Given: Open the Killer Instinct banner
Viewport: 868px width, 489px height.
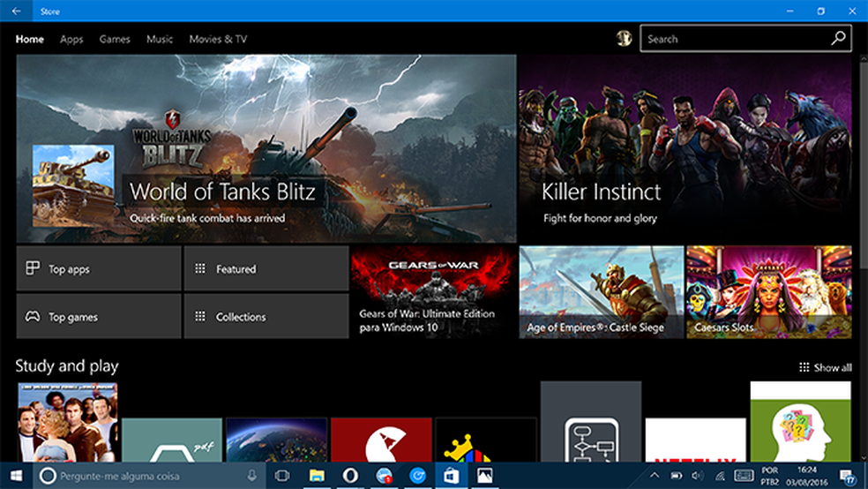Looking at the screenshot, I should 685,148.
